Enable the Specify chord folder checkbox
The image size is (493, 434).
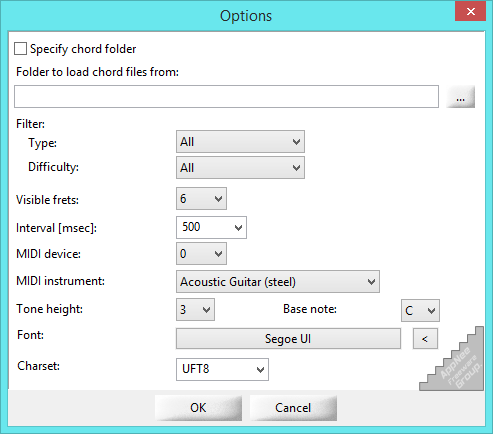pyautogui.click(x=20, y=49)
